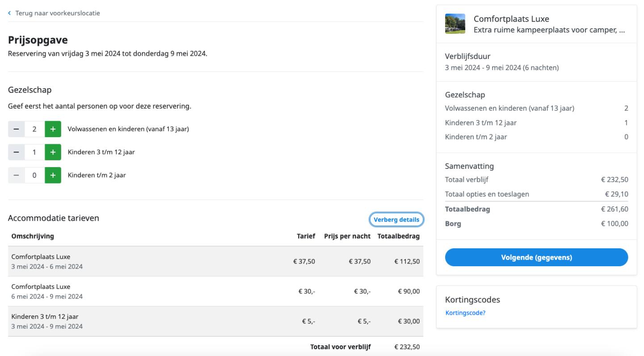Click the Comfortplaats Luxe 3–6 mei row
Viewport: 644px width, 356px height.
(x=215, y=261)
